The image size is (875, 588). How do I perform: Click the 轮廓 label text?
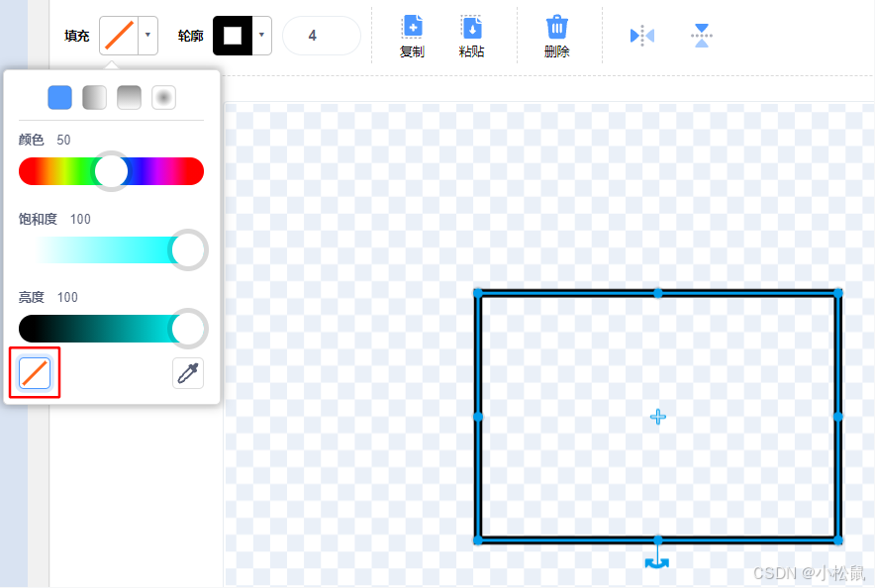click(190, 37)
